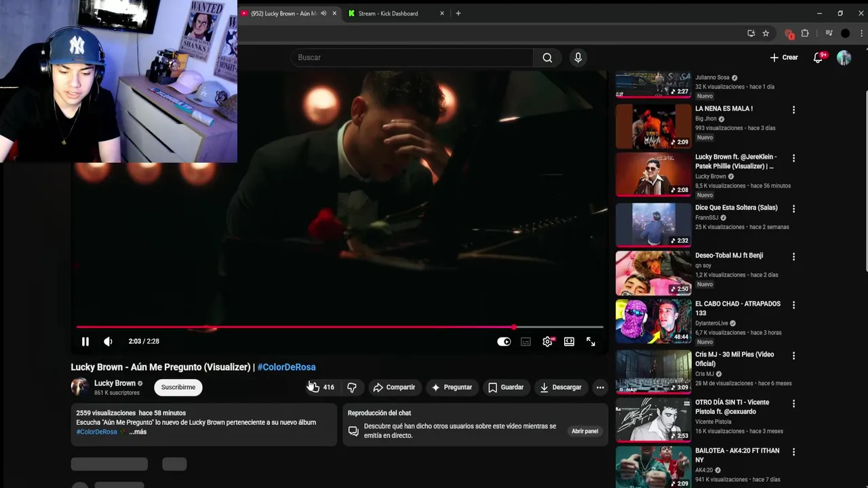Open options menu for Patek Phillie video
Screen dimensions: 868x488
[x=793, y=158]
